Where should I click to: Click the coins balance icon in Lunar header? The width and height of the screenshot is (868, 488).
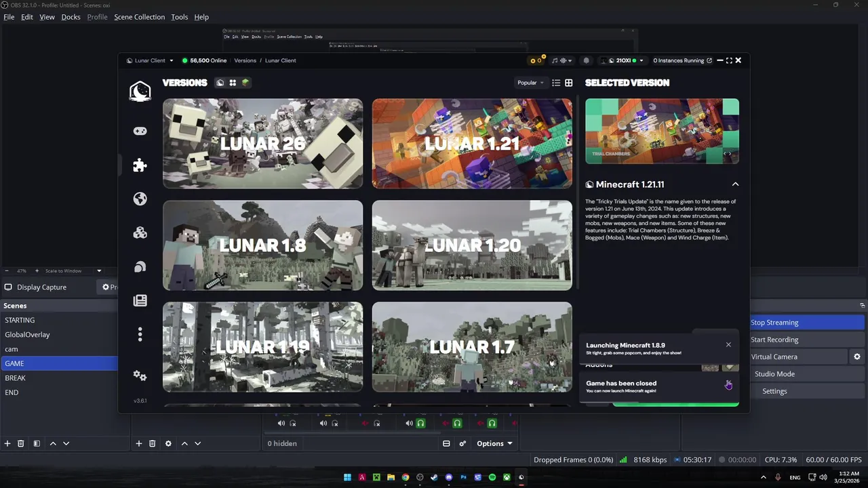pyautogui.click(x=536, y=60)
